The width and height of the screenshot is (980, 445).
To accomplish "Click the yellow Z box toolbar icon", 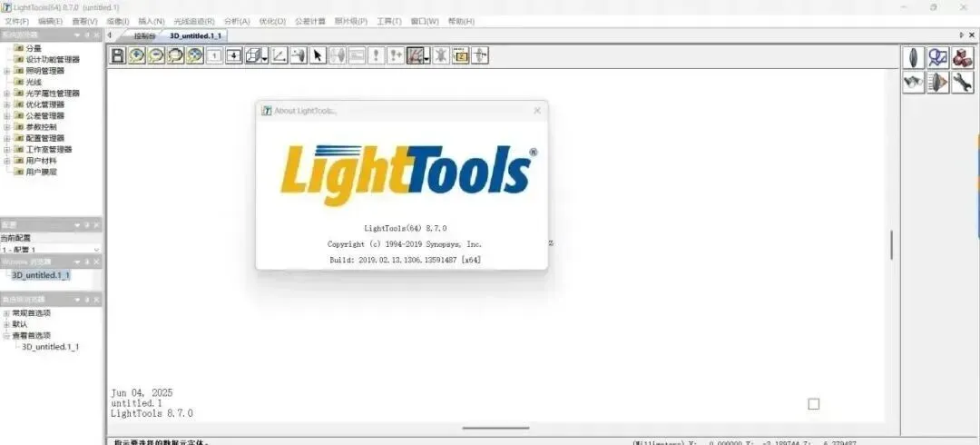I will point(461,55).
